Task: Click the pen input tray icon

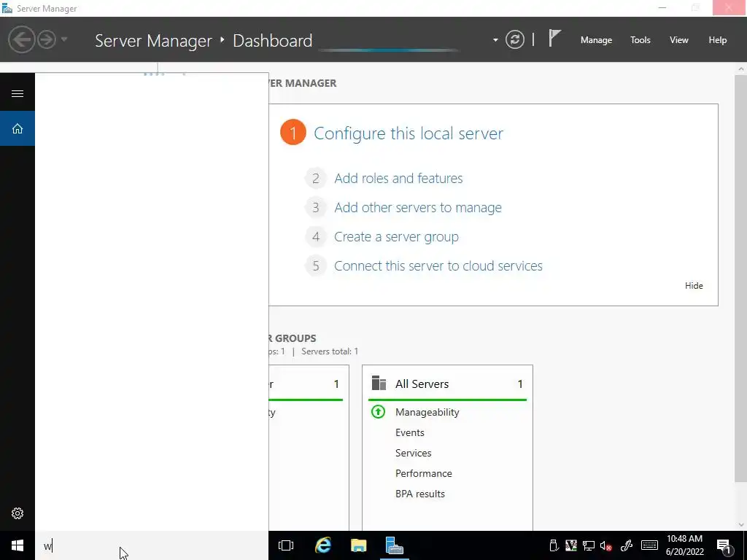Action: point(627,545)
